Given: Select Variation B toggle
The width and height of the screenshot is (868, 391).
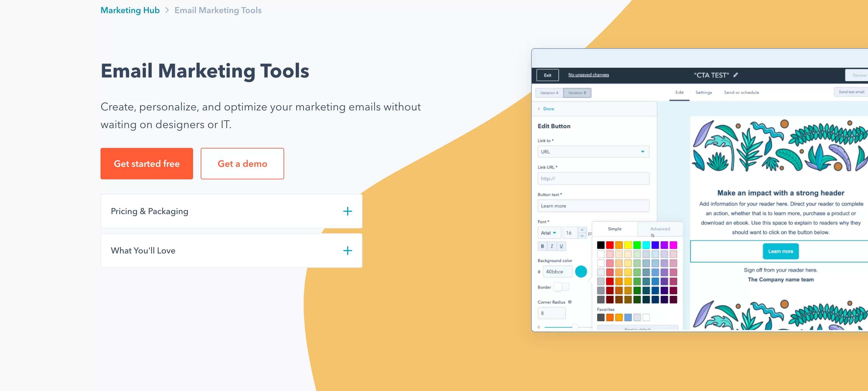Looking at the screenshot, I should coord(577,93).
